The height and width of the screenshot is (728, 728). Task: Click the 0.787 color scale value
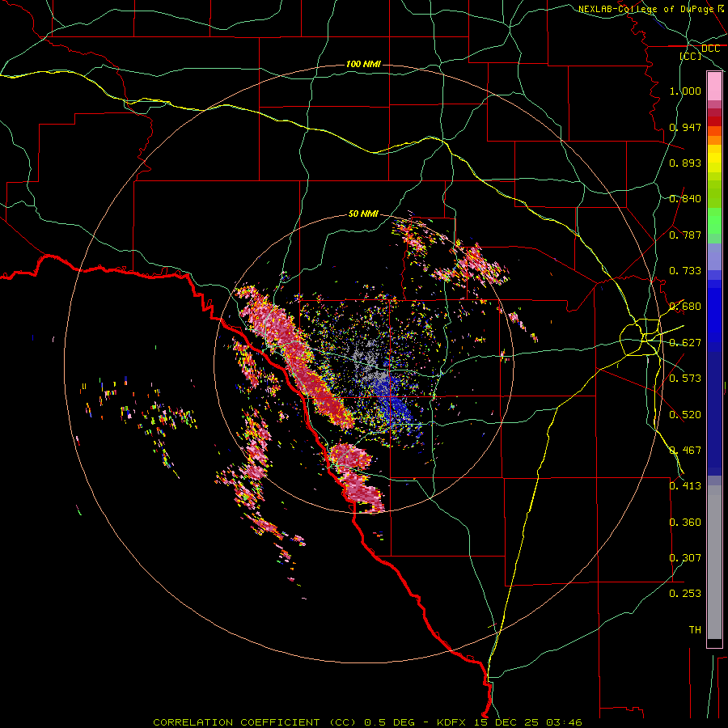(x=685, y=235)
